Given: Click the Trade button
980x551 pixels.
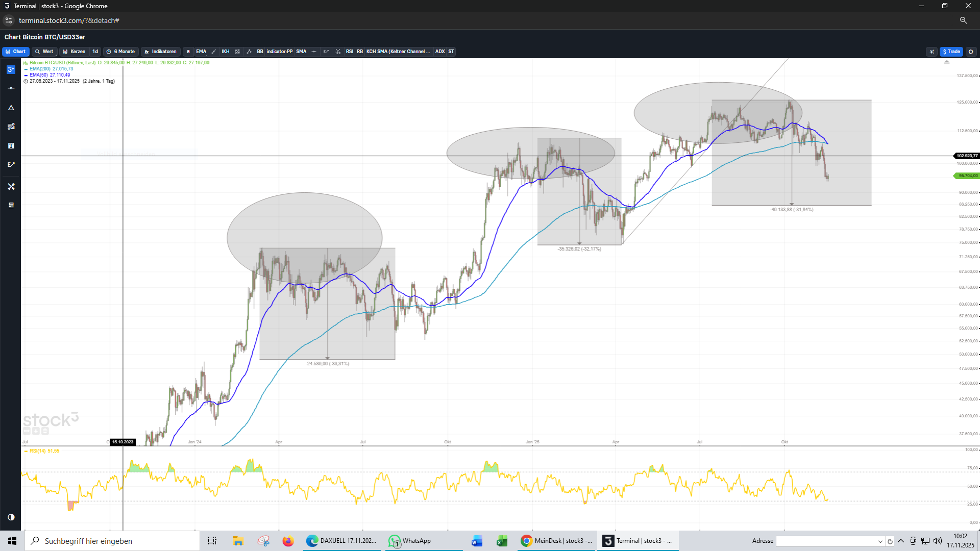Looking at the screenshot, I should [951, 52].
